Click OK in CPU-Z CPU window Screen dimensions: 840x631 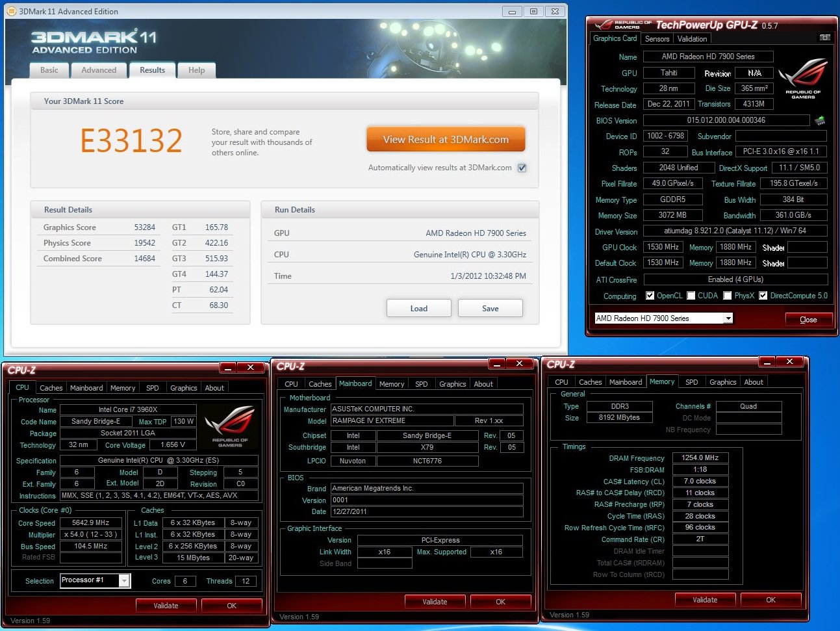[x=231, y=606]
